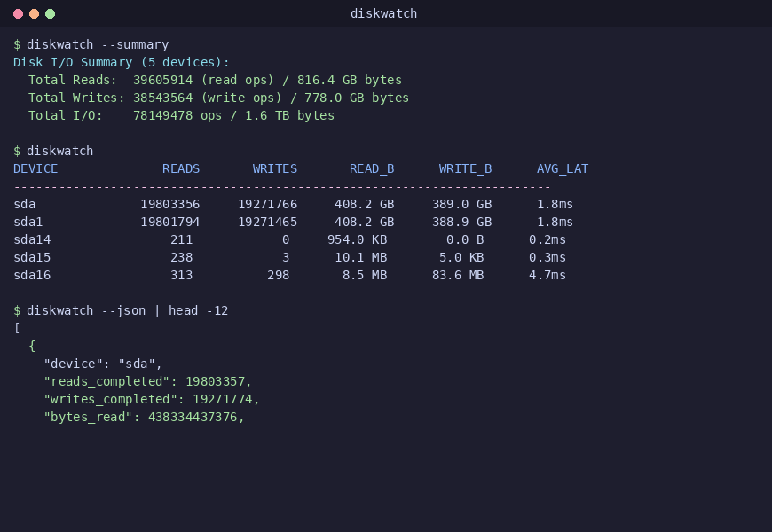The image size is (772, 532).
Task: Click the sda14 device name
Action: click(32, 239)
